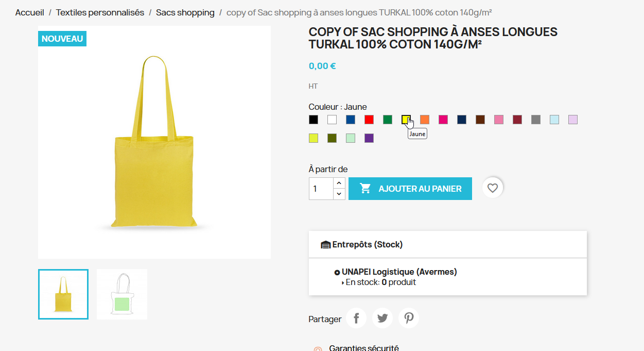644x351 pixels.
Task: Select the red color swatch
Action: point(369,120)
